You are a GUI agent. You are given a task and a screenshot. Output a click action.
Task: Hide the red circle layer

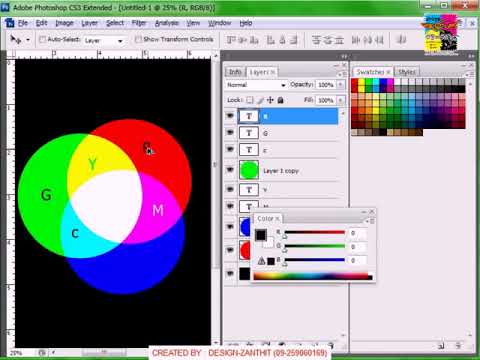click(230, 250)
